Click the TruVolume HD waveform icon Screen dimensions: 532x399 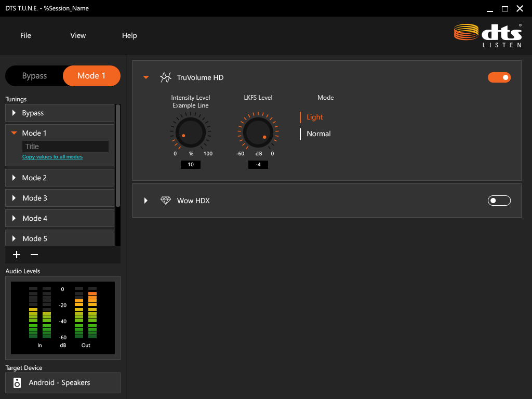(166, 77)
